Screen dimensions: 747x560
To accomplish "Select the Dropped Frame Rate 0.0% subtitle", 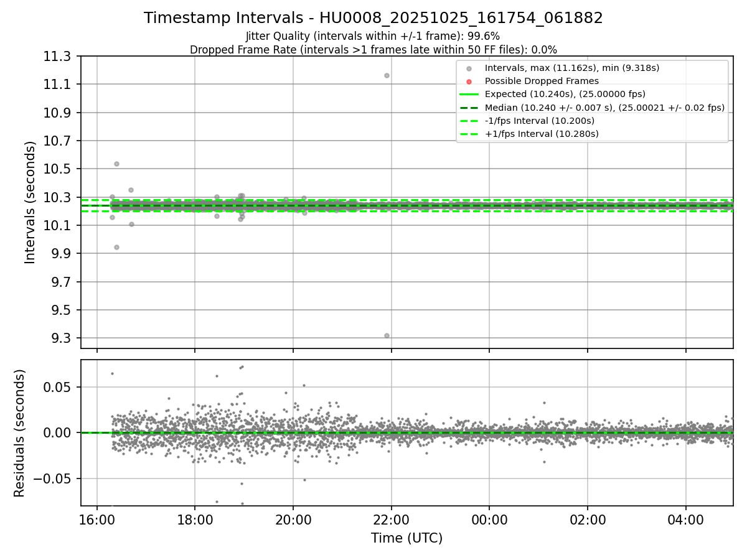I will coord(374,50).
